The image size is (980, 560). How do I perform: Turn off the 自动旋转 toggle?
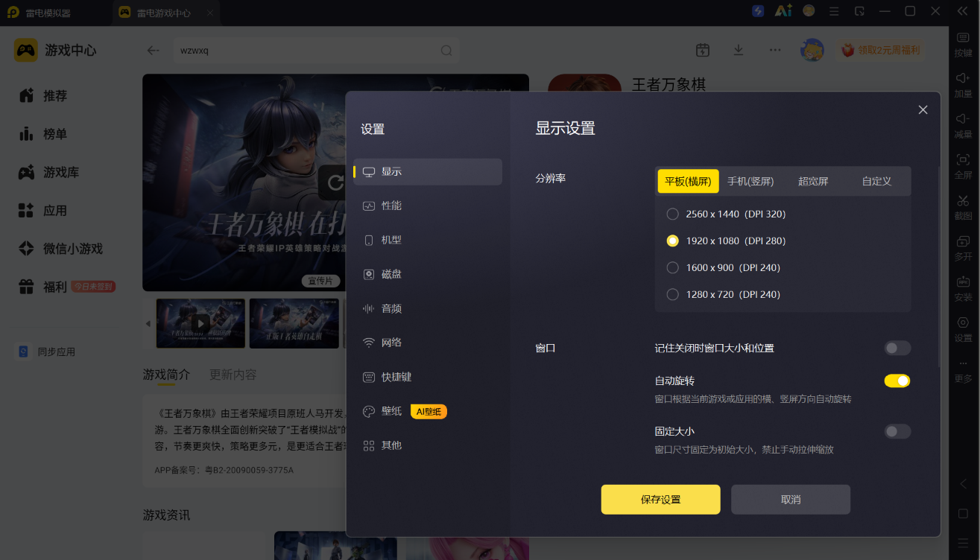[897, 381]
